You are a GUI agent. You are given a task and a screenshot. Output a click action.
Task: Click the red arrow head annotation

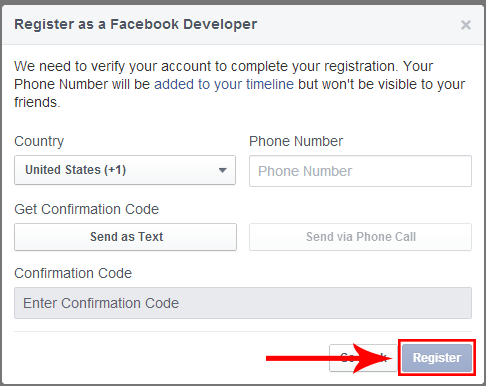[372, 358]
